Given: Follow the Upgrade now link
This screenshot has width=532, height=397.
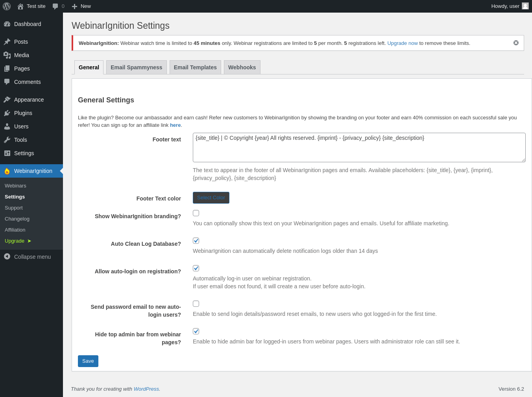Looking at the screenshot, I should 403,43.
